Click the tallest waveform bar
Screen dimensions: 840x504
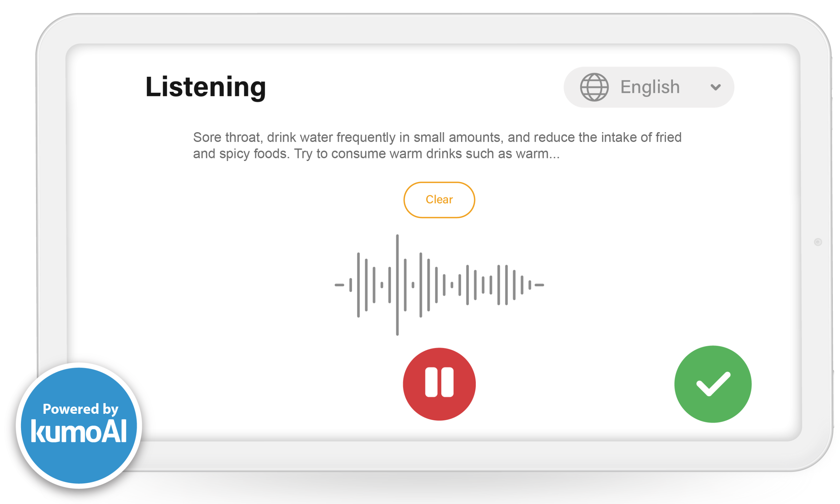[x=397, y=285]
